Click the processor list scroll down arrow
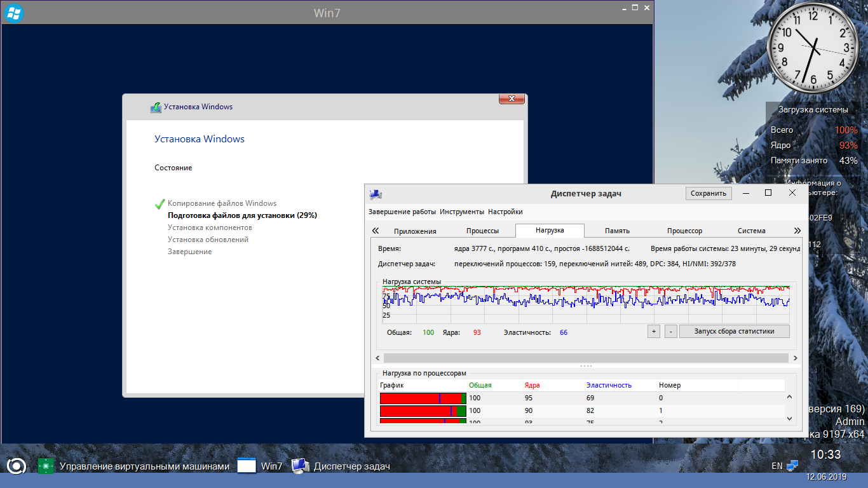868x488 pixels. tap(790, 419)
